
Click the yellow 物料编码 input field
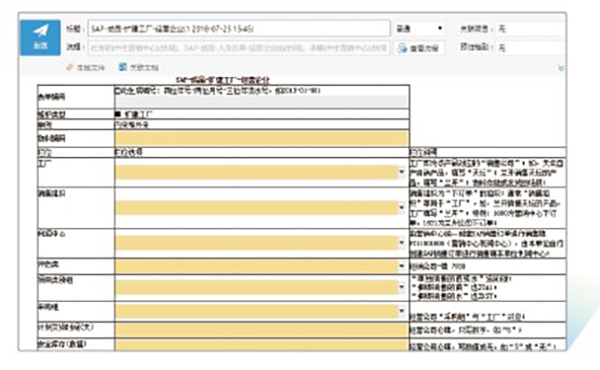262,138
